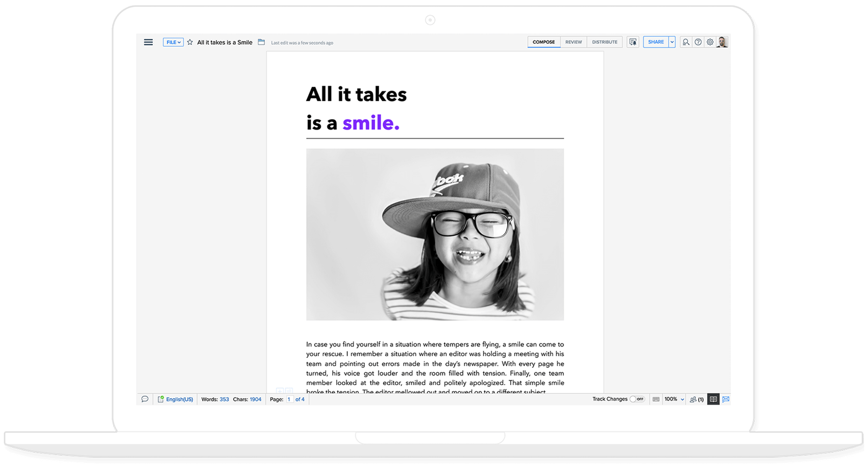Open the help question mark icon
This screenshot has height=470, width=868.
coord(698,42)
